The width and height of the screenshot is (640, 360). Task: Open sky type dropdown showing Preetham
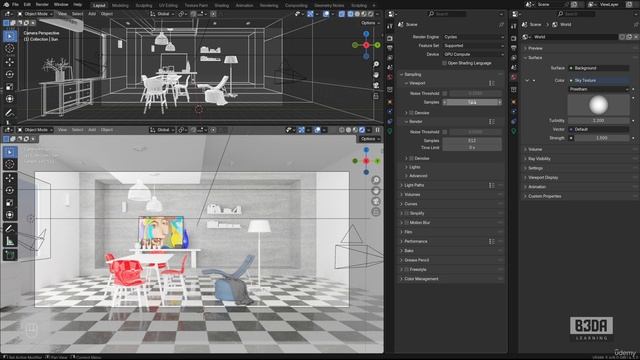(x=599, y=89)
